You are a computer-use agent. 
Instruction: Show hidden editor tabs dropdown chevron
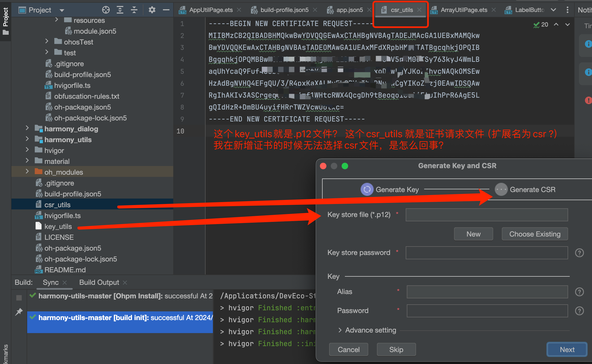coord(553,10)
